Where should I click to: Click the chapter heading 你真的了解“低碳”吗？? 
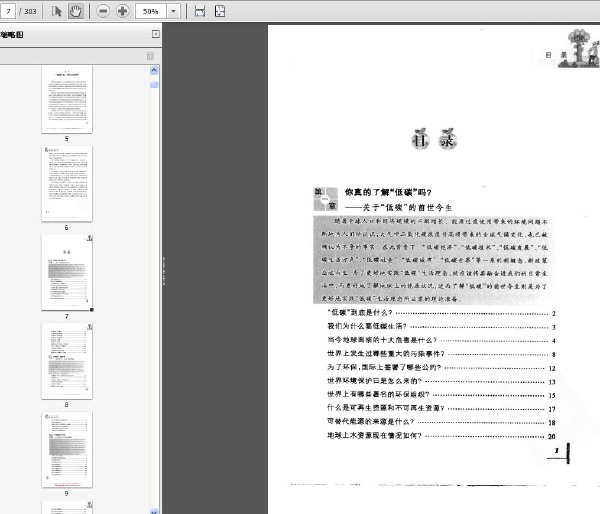pos(388,192)
